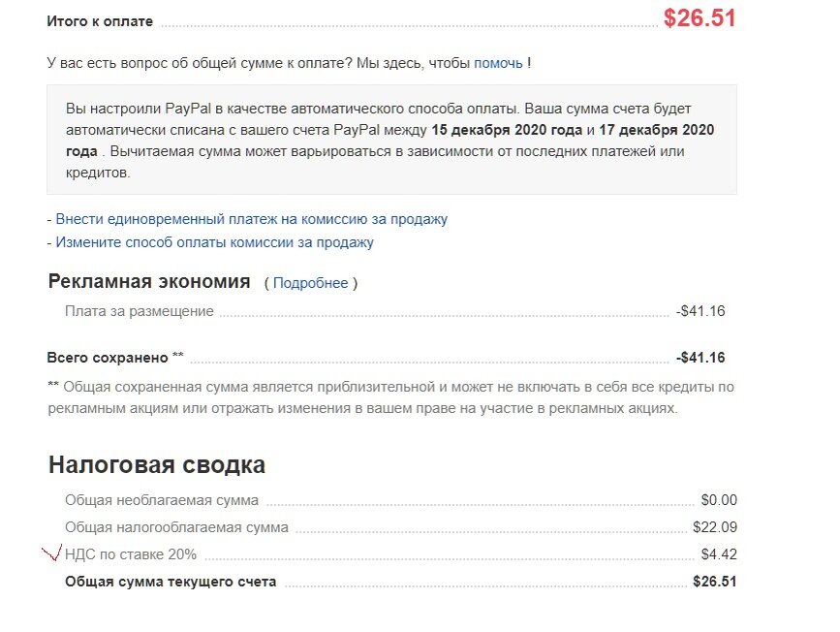Open "Внести единовременный платеж на комиссию" link
Screen dimensions: 840x632
point(251,219)
